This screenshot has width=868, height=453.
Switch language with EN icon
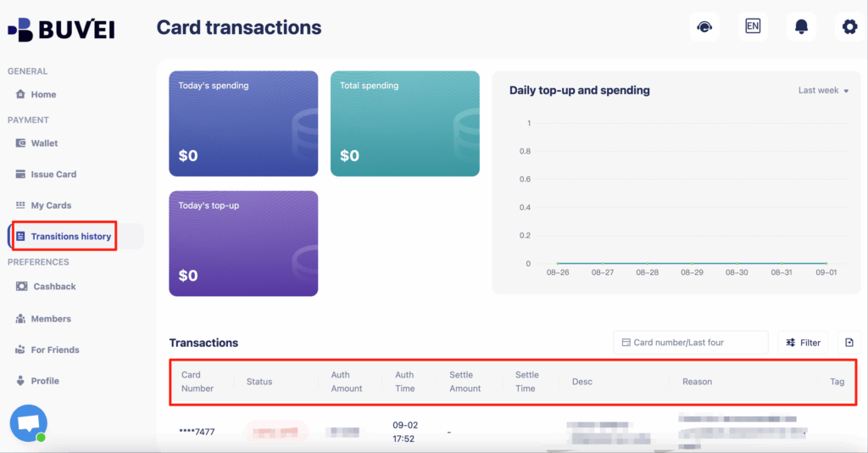point(752,26)
